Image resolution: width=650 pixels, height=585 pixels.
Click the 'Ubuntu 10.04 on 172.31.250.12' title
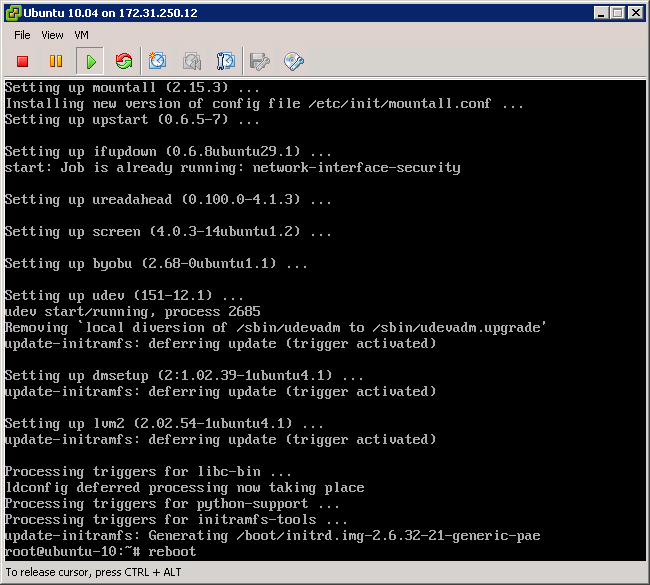point(110,13)
